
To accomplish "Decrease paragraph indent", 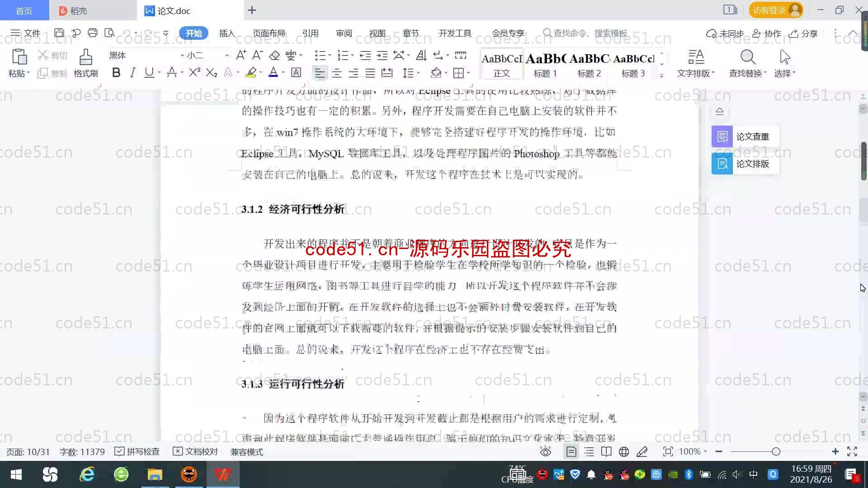I will click(365, 55).
